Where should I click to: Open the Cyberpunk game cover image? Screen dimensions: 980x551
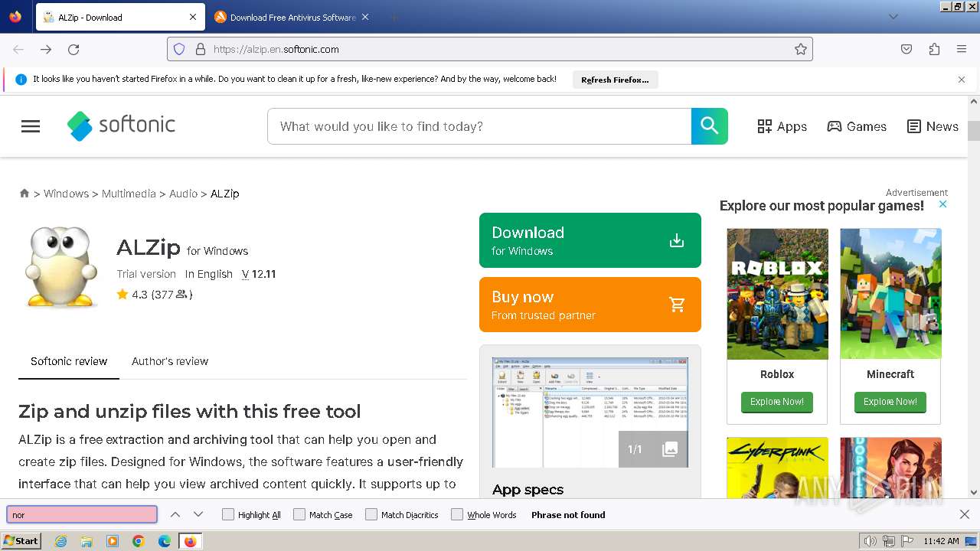[x=777, y=468]
